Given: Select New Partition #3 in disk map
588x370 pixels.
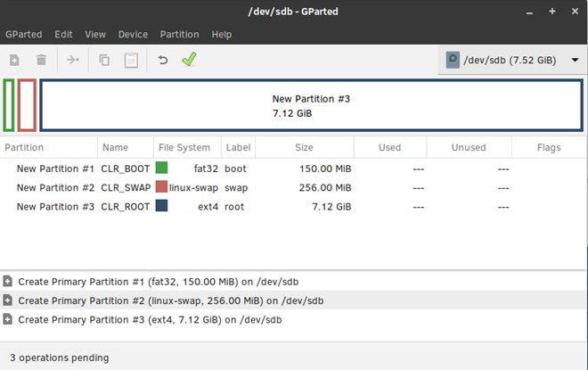Looking at the screenshot, I should 311,105.
